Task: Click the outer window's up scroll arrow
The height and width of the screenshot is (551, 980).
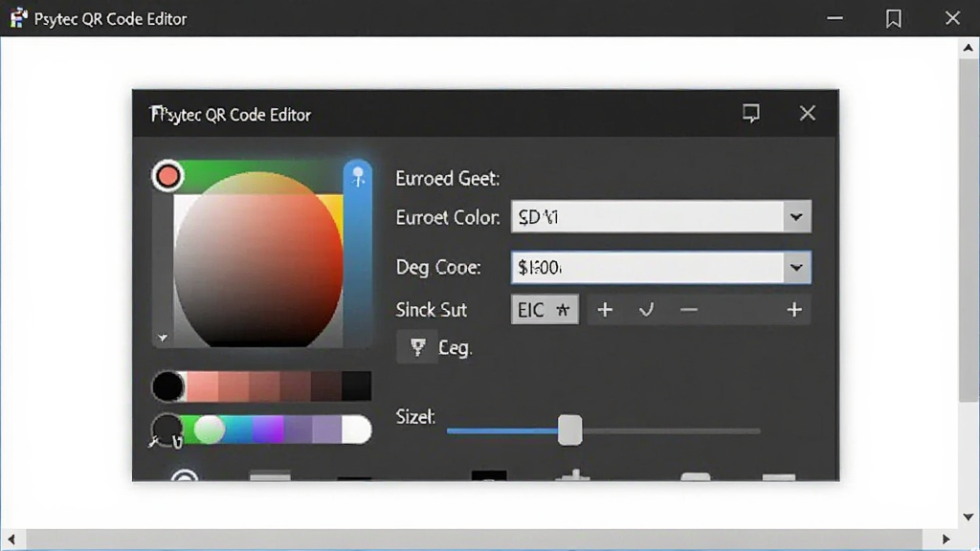Action: pos(969,48)
